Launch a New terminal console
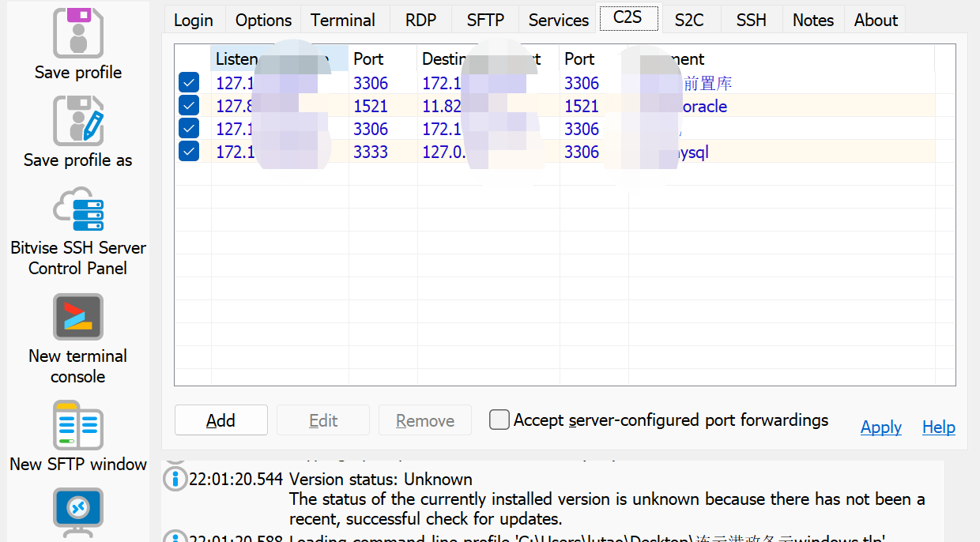The image size is (980, 542). 77,317
